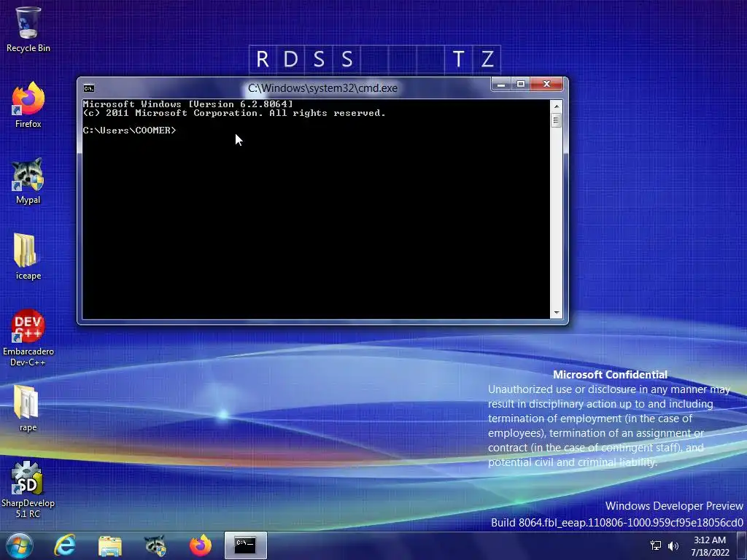The image size is (747, 560).
Task: Open the Recycle Bin desktop icon
Action: click(28, 29)
